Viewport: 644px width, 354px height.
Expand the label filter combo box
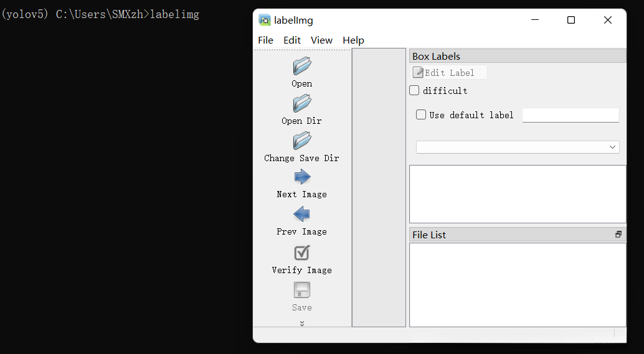click(x=518, y=147)
